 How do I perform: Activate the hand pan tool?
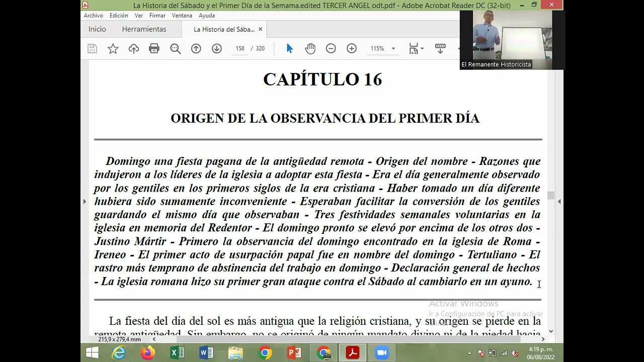point(310,49)
